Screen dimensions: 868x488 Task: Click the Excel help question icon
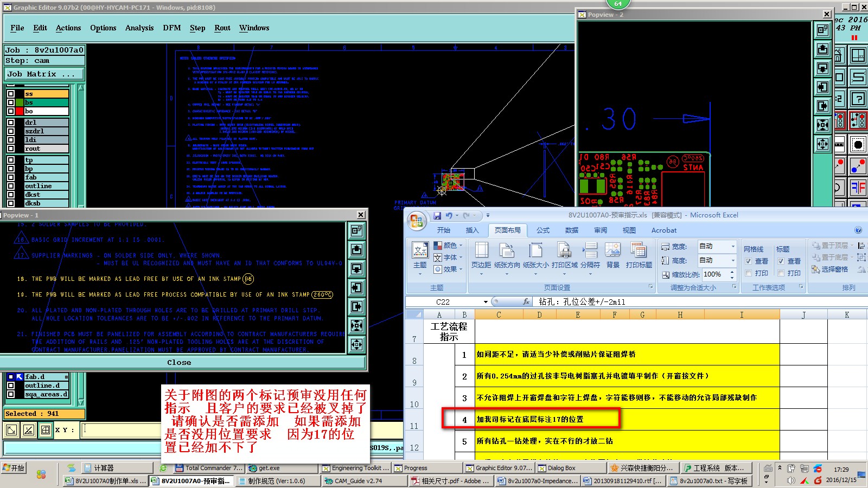point(858,230)
